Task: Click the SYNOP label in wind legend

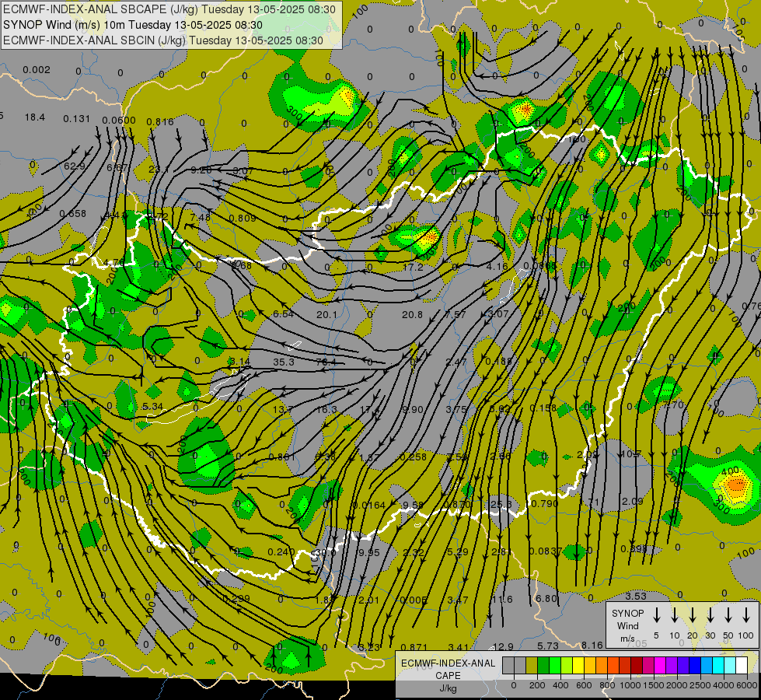Action: pos(627,613)
